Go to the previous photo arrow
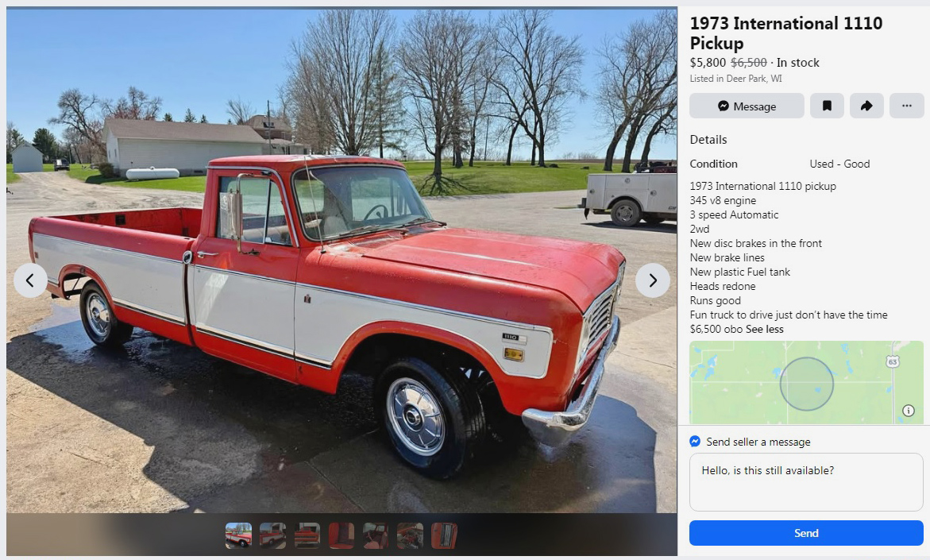The height and width of the screenshot is (560, 930). (x=30, y=280)
